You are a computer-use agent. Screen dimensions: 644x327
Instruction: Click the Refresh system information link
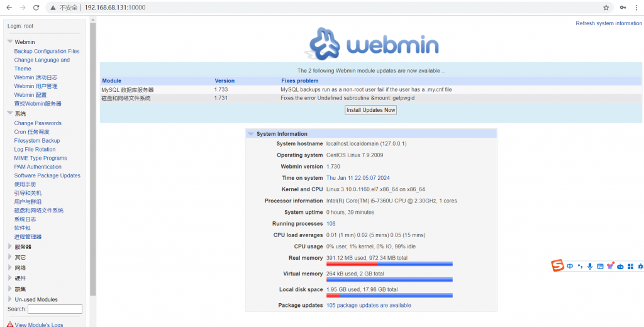tap(608, 23)
